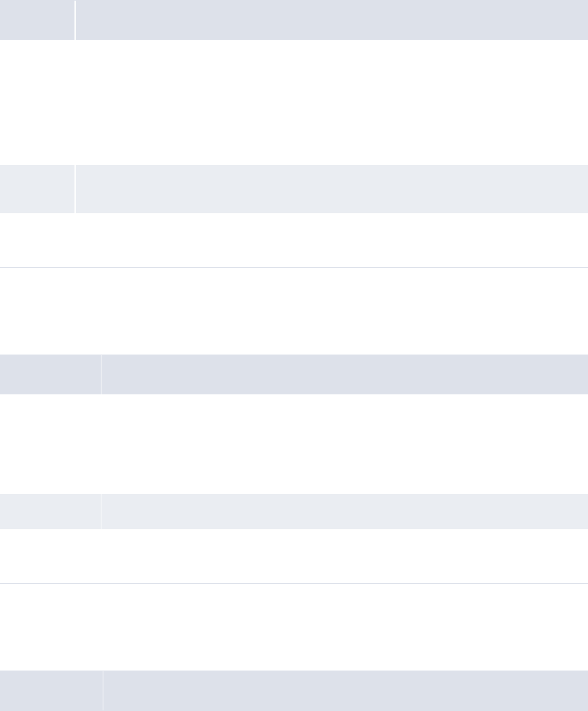Image resolution: width=588 pixels, height=711 pixels.
Task: Click top table's tall white row, wide right cell
Action: [x=331, y=102]
